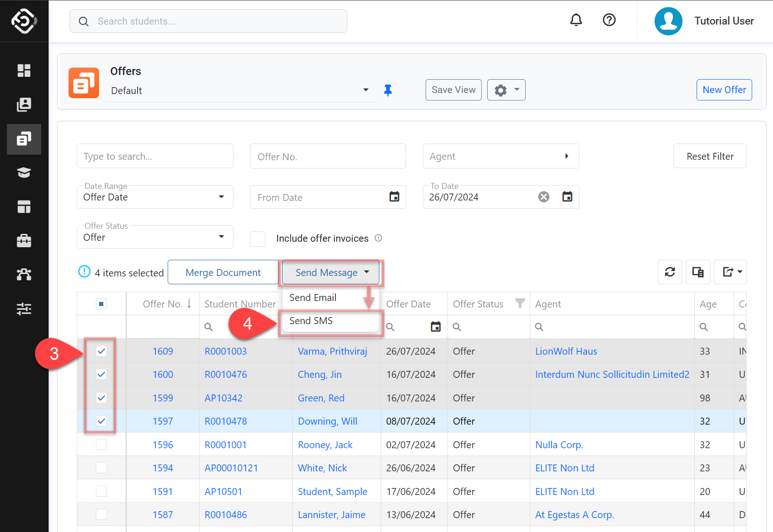Viewport: 773px width, 532px height.
Task: Select the Offers sidebar icon
Action: tap(24, 139)
